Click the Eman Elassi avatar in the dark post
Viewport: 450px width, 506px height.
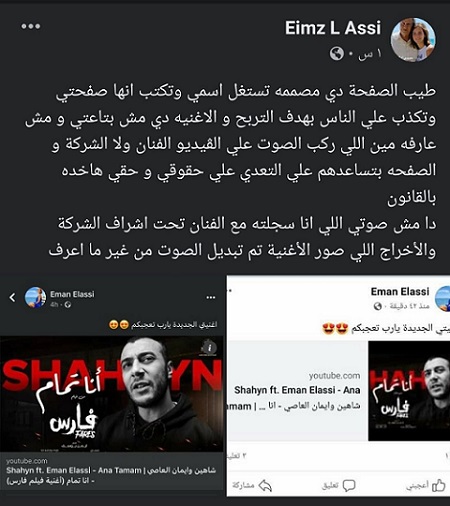tap(35, 297)
